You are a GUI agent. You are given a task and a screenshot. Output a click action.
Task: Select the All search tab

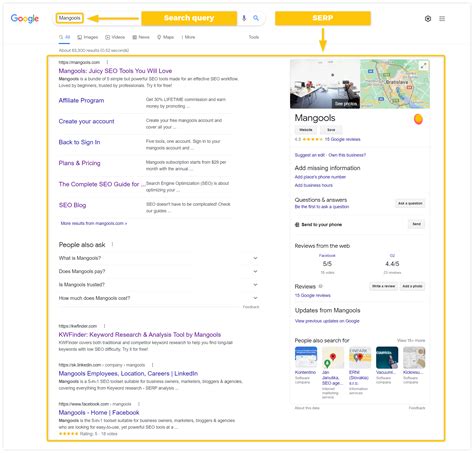tap(64, 37)
